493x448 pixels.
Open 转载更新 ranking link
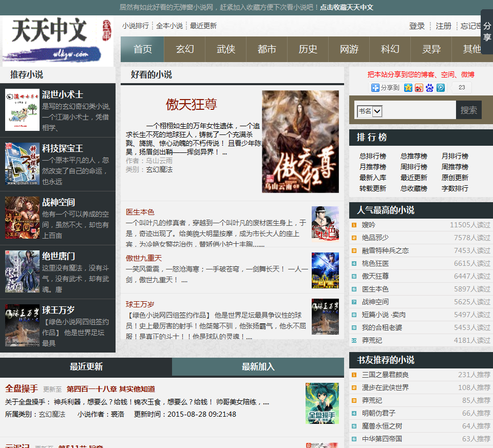[x=373, y=188]
